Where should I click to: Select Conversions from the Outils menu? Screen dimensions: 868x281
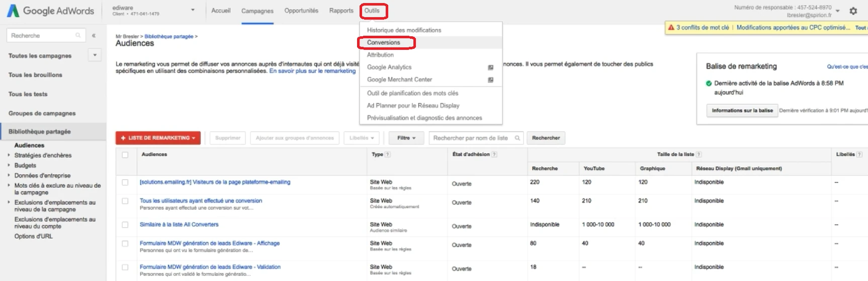384,43
